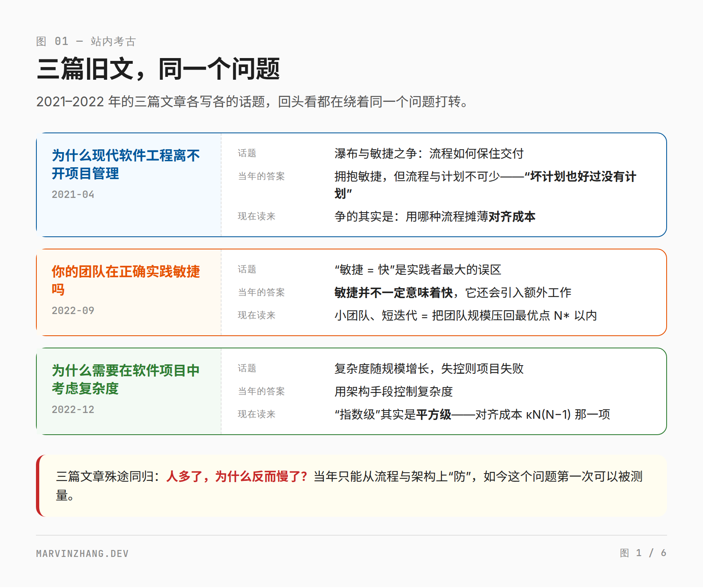Click the text '瀑布与敏捷之争：流程如何保住交付'
This screenshot has width=703, height=588.
(429, 154)
